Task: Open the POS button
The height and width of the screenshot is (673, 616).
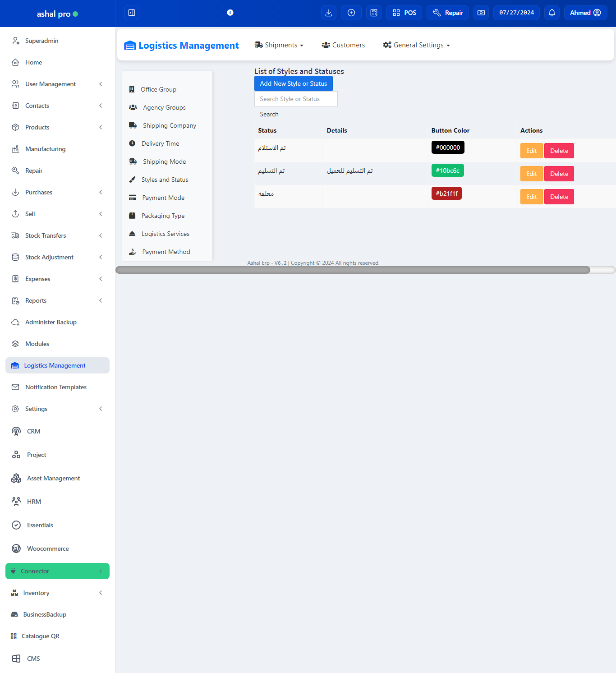Action: [x=404, y=13]
